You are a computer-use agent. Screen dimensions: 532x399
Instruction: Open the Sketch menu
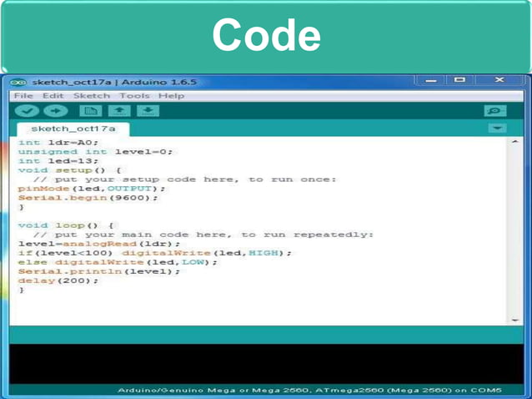(91, 96)
